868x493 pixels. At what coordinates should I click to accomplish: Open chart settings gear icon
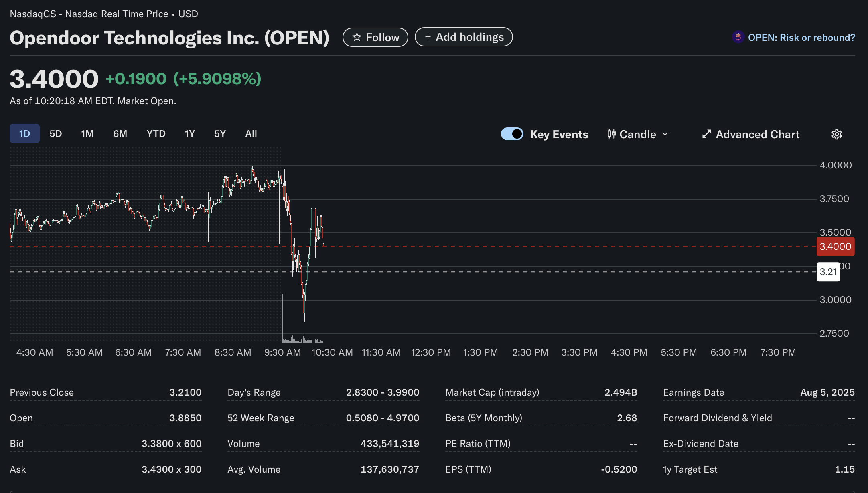pos(836,134)
